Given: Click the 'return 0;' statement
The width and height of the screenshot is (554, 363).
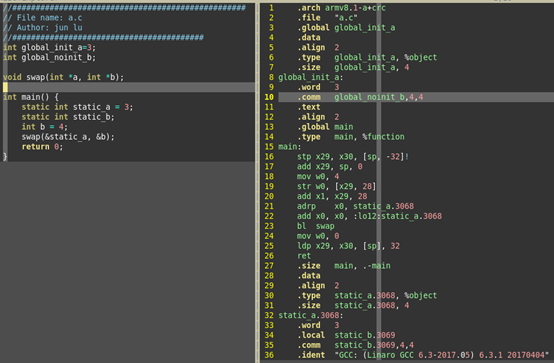Looking at the screenshot, I should 42,147.
